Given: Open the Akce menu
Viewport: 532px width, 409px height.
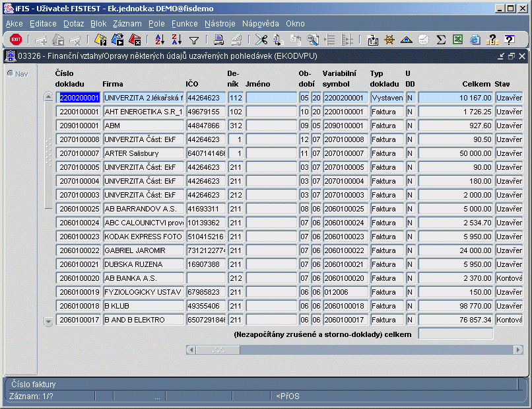Looking at the screenshot, I should click(15, 24).
